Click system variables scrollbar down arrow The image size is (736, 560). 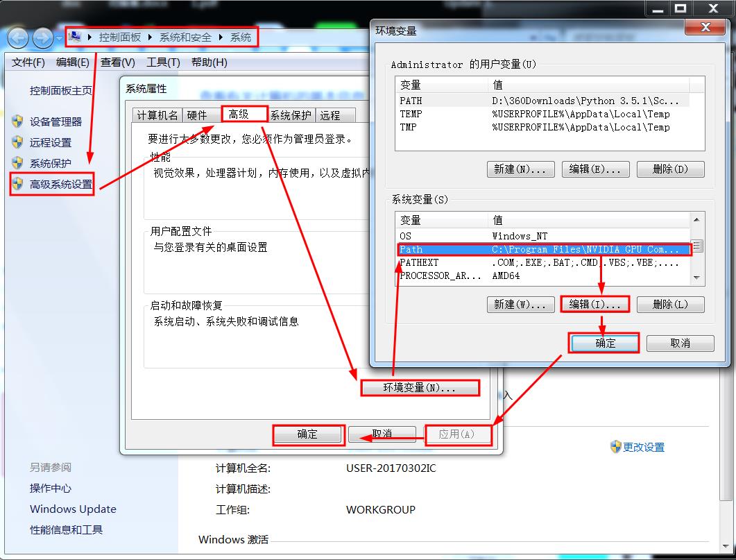tap(696, 278)
